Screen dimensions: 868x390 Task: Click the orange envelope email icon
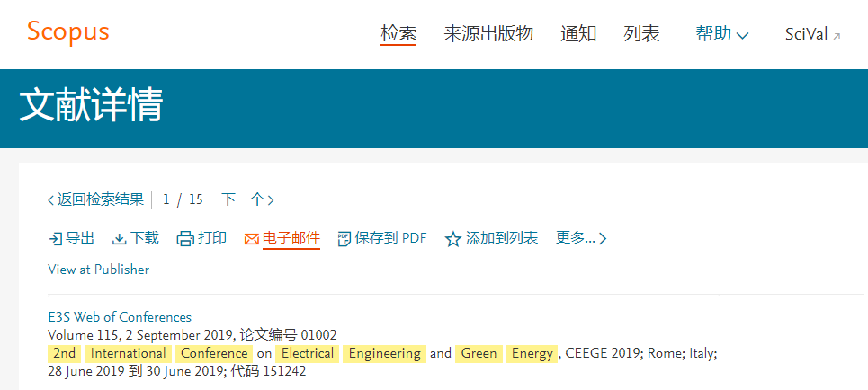coord(252,239)
